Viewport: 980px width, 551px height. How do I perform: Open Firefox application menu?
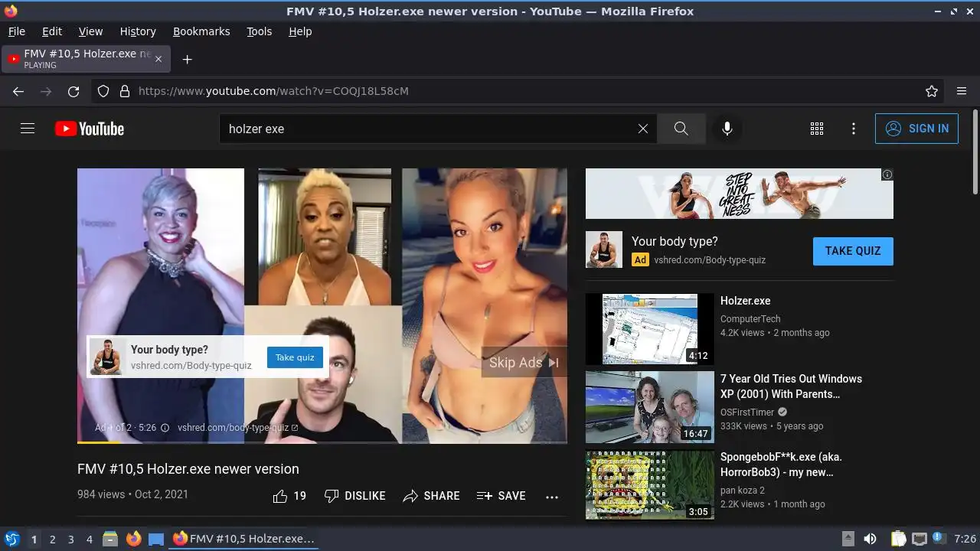tap(962, 91)
